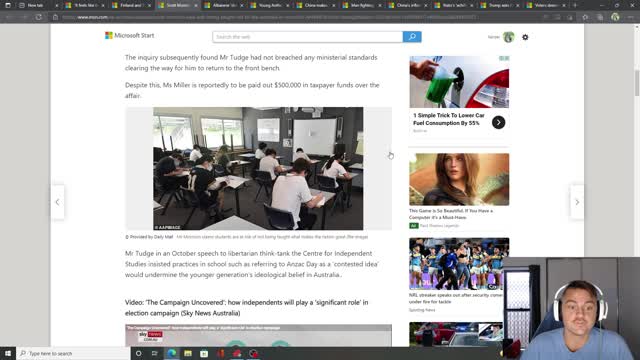The image size is (640, 360).
Task: Open Microsoft Store from the taskbar
Action: [x=204, y=353]
